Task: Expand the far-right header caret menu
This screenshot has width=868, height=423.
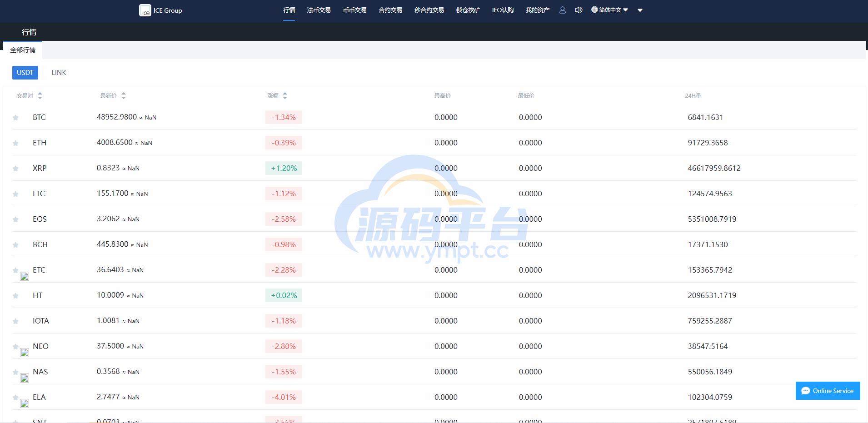Action: [x=640, y=10]
